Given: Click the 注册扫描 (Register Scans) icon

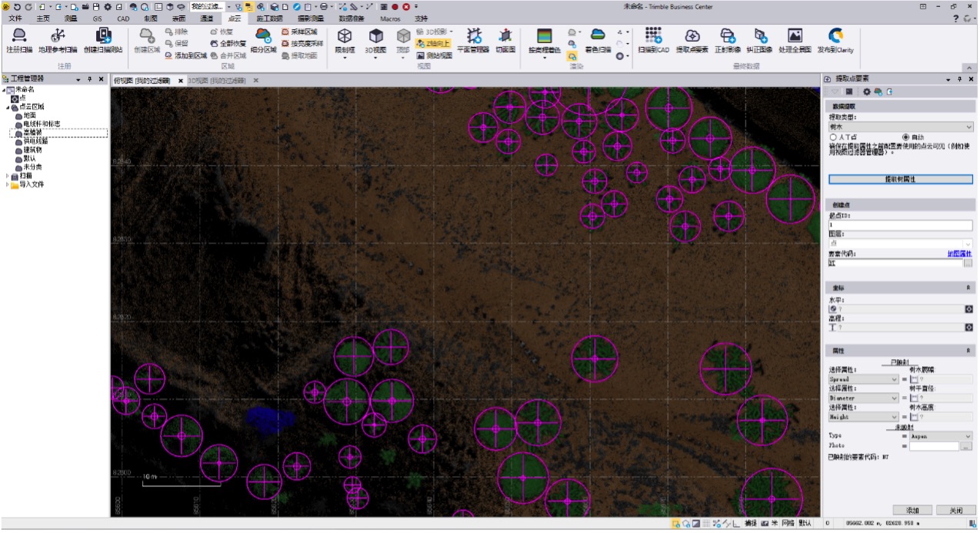Looking at the screenshot, I should pos(19,35).
